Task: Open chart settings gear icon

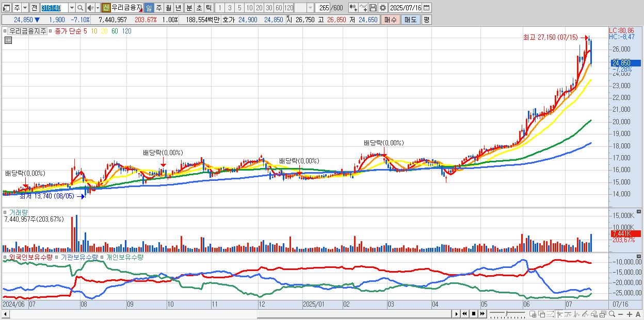Action: click(382, 8)
